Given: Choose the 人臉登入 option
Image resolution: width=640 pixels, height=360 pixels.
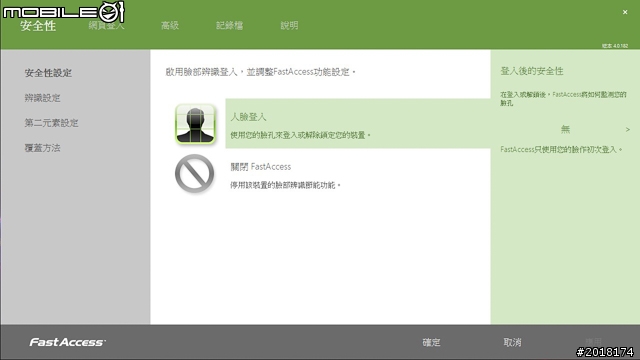Looking at the screenshot, I should click(x=358, y=123).
